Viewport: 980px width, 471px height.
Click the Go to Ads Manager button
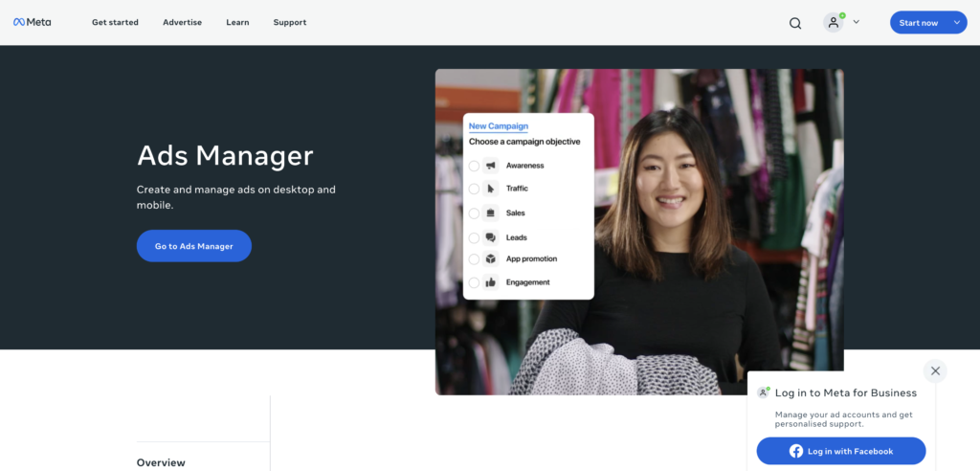193,246
